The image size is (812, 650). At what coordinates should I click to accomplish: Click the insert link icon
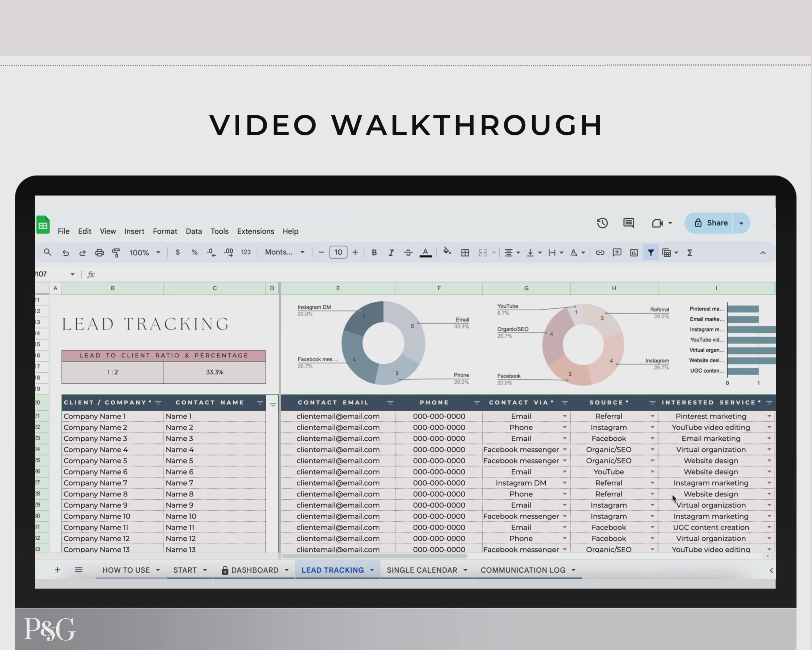(600, 252)
